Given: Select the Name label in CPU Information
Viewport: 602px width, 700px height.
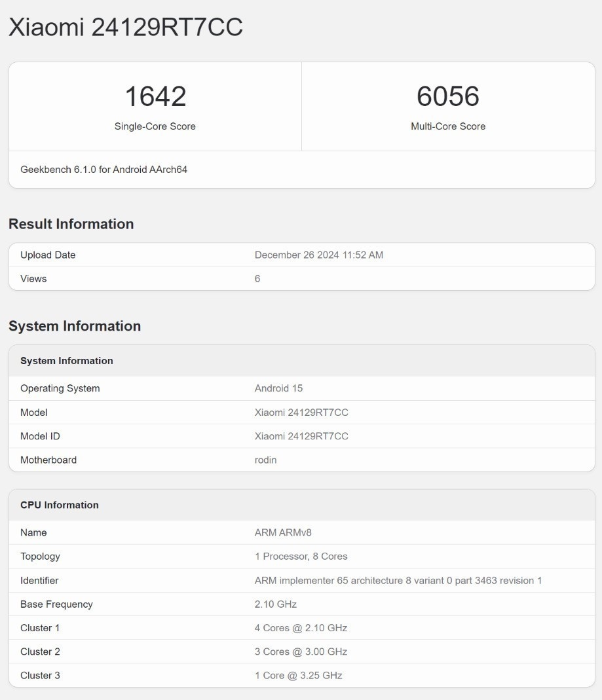Looking at the screenshot, I should 33,532.
